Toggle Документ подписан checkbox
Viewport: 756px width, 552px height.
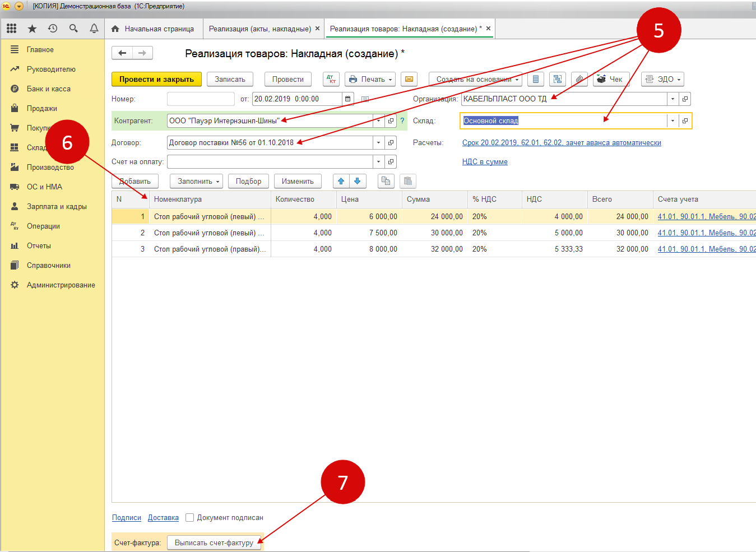(189, 517)
